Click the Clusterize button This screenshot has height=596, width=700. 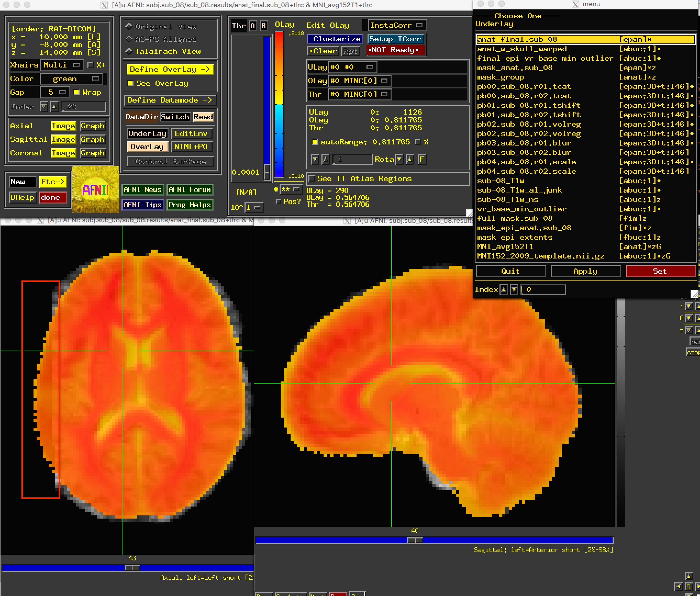pos(335,39)
